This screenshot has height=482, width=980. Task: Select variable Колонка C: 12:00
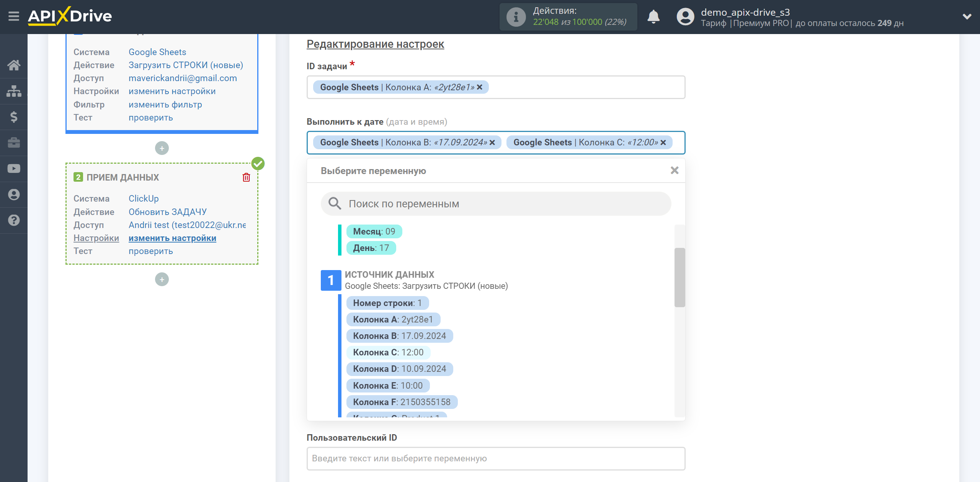(x=388, y=352)
